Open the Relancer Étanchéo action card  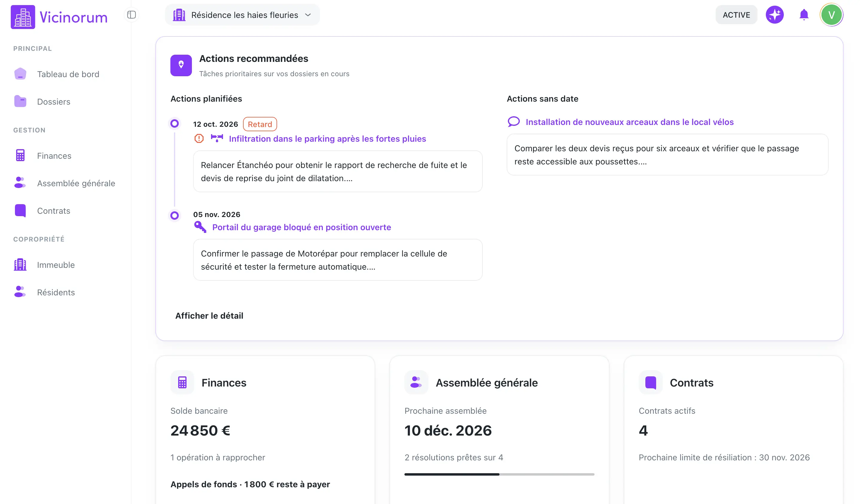click(x=337, y=171)
